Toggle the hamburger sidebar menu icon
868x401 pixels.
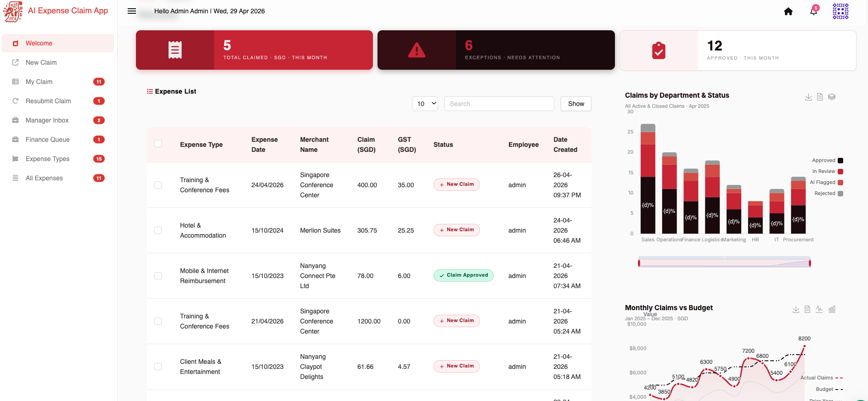(x=132, y=11)
